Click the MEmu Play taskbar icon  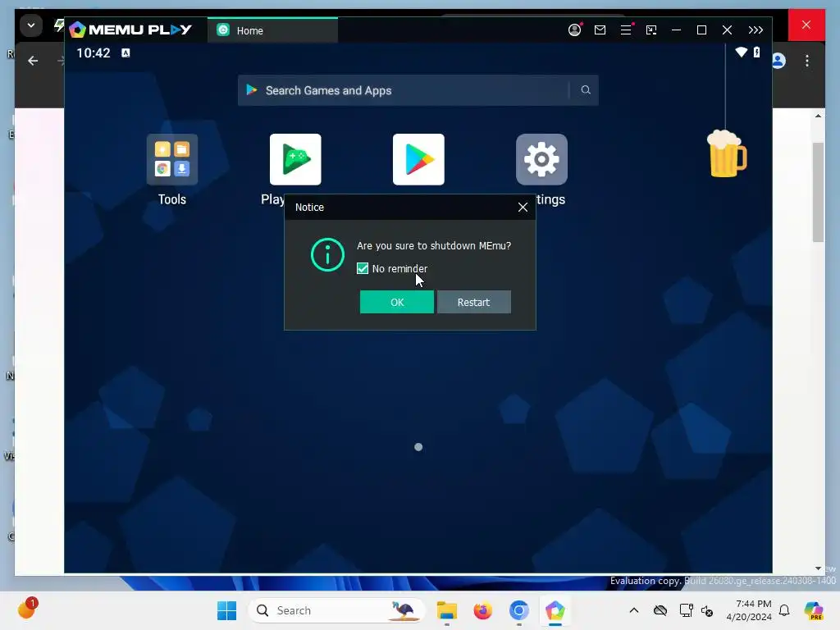(555, 610)
